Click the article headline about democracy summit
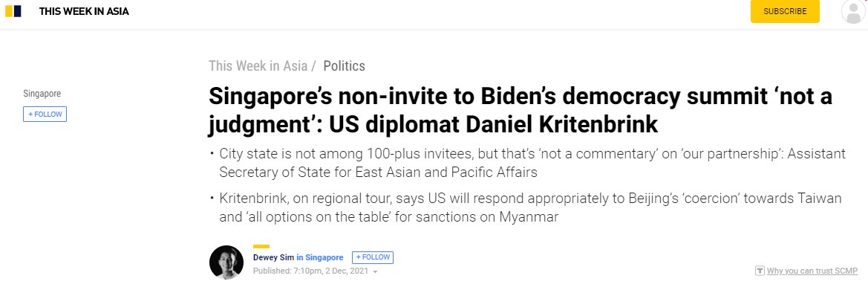Viewport: 868px width, 290px height. click(521, 110)
